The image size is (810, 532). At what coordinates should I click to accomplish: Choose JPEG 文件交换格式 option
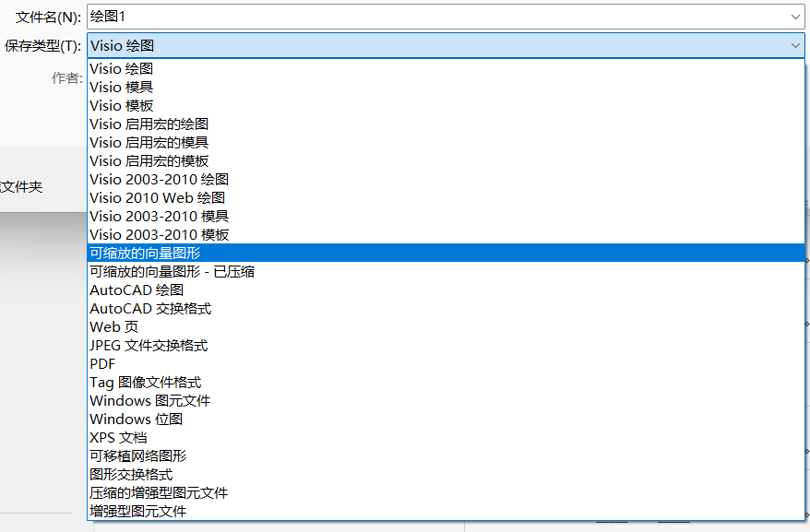(x=446, y=346)
